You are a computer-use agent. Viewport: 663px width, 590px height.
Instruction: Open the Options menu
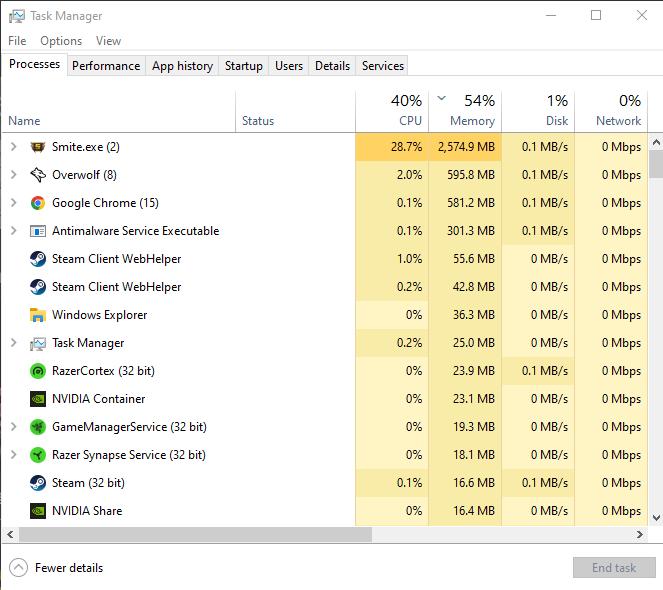(x=61, y=41)
